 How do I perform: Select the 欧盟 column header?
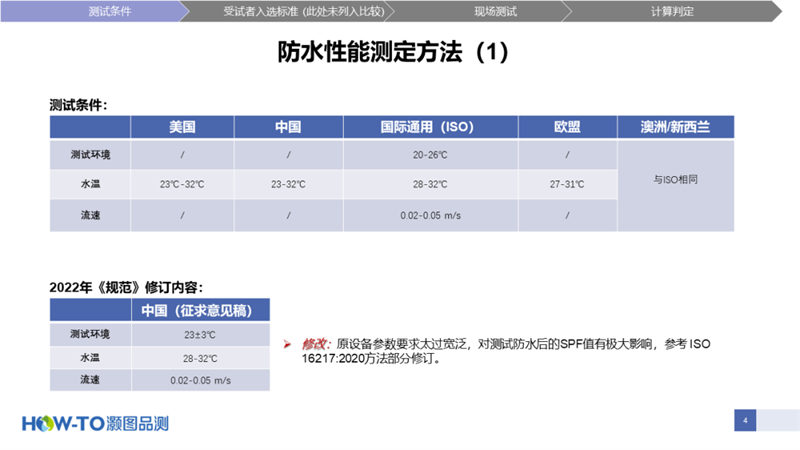(x=567, y=128)
